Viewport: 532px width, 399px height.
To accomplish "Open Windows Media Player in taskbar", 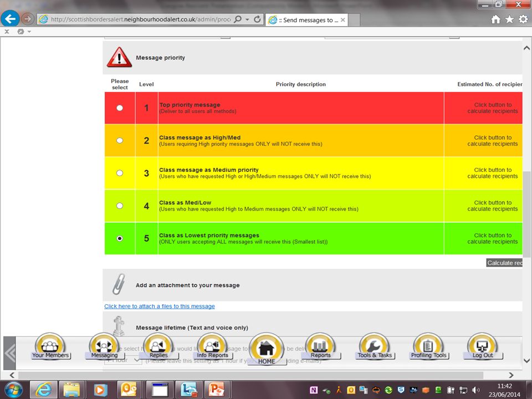I will pyautogui.click(x=100, y=390).
